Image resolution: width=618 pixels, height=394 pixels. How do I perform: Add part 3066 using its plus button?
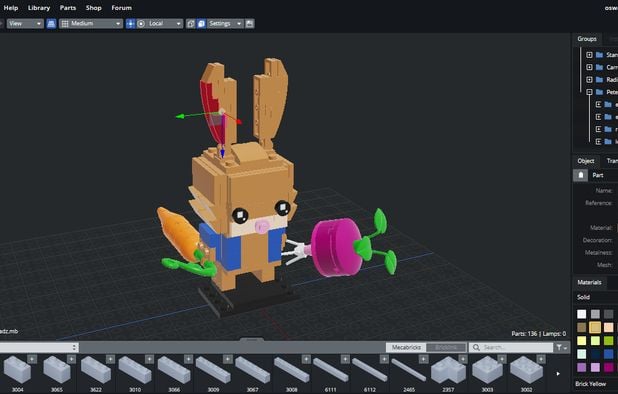point(189,359)
